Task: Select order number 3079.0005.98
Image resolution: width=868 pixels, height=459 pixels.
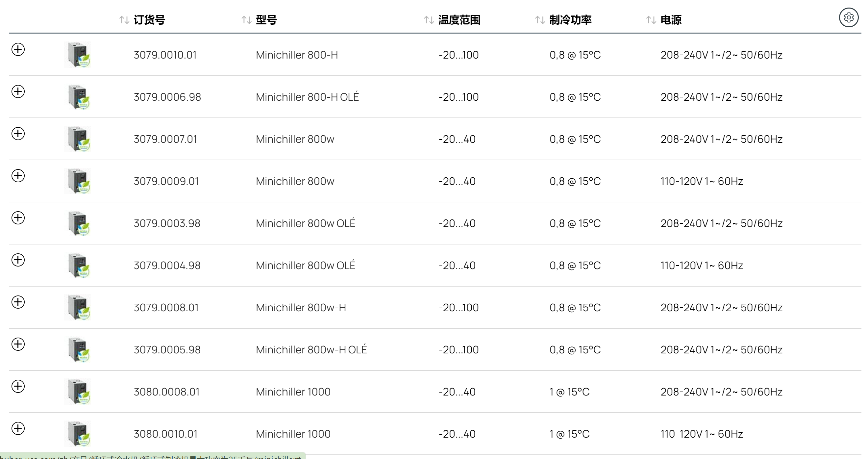Action: tap(167, 350)
